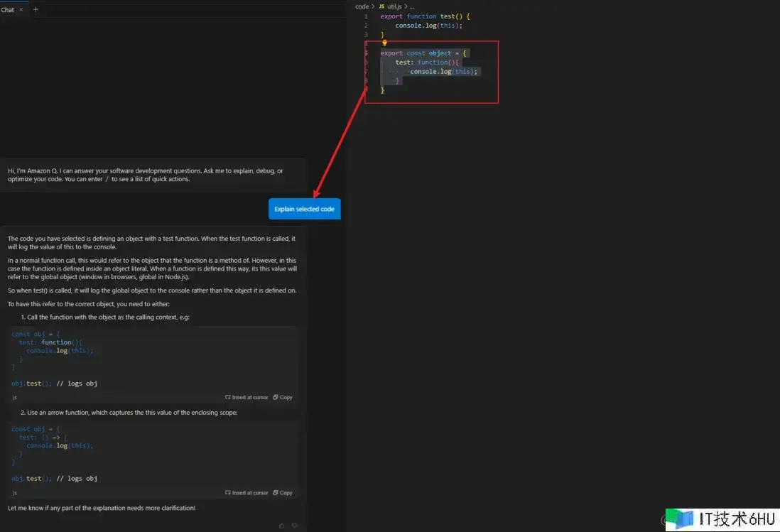Give thumbs up to the response
Viewport: 780px width, 532px height.
(x=282, y=526)
